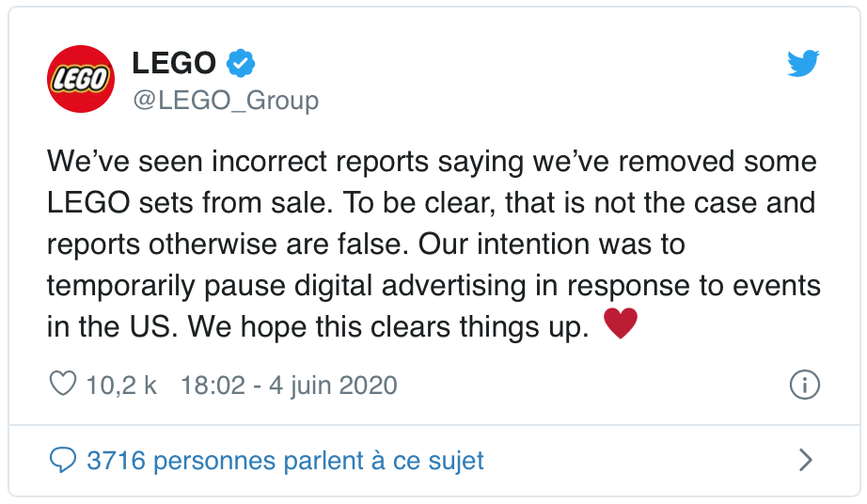
Task: Click "We hope this clears things up."
Action: (x=387, y=326)
